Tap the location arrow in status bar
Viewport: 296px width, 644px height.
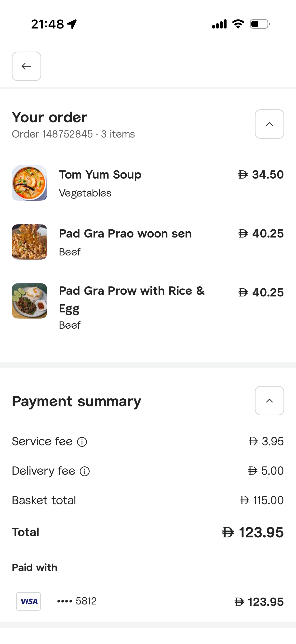[72, 24]
